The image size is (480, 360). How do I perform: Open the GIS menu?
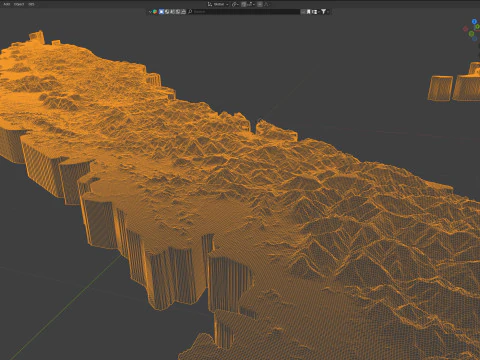[31, 4]
